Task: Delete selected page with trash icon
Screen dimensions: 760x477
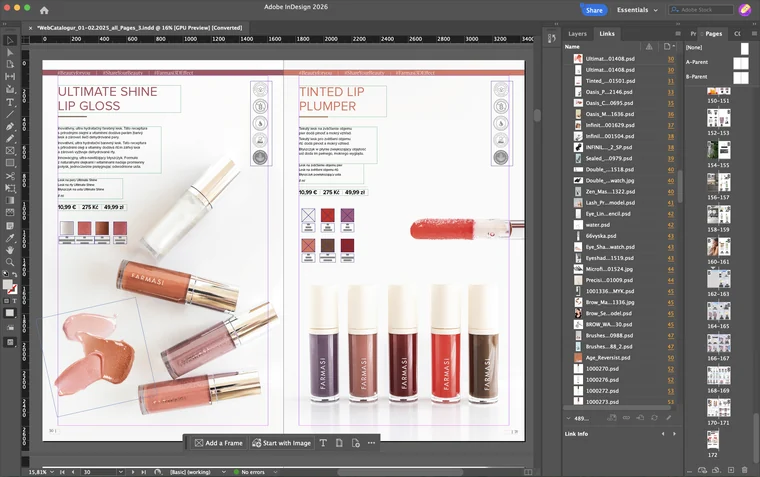Action: (x=744, y=470)
